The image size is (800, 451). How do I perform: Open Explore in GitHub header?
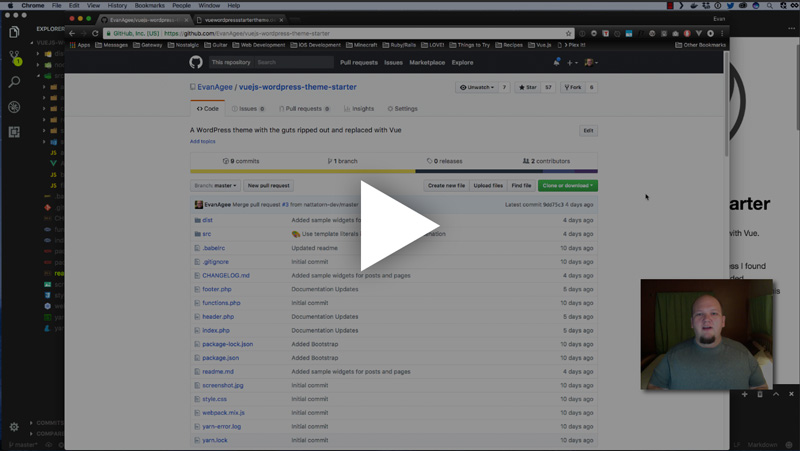pos(462,63)
